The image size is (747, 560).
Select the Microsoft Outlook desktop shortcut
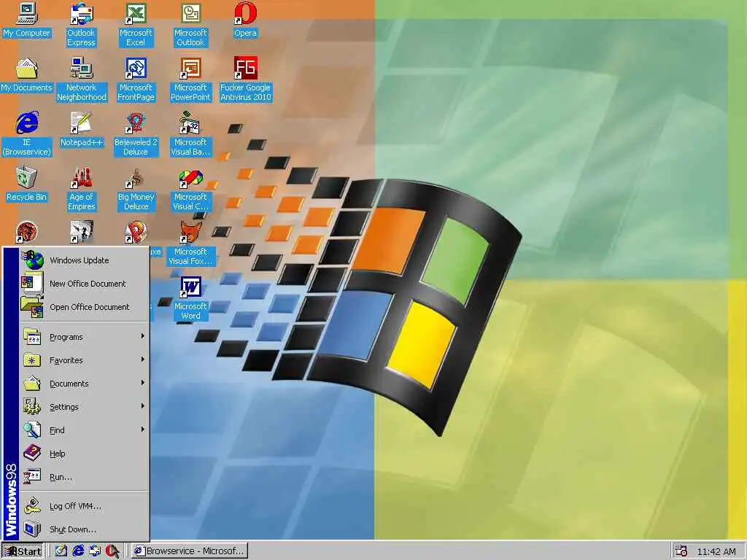pyautogui.click(x=190, y=24)
